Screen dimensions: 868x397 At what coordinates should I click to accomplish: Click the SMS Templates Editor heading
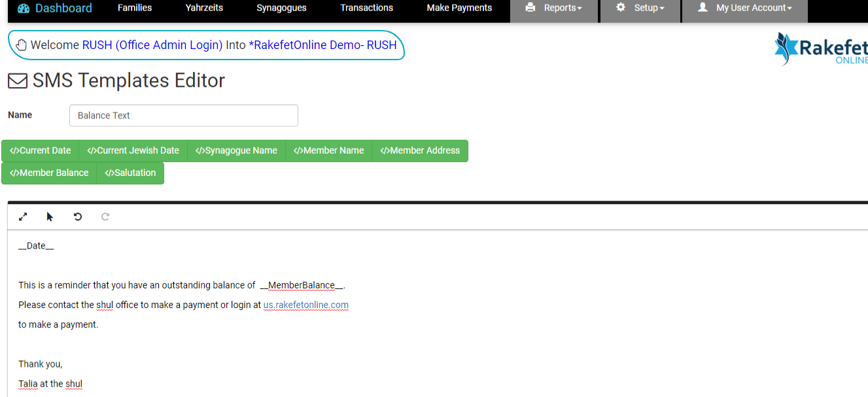[x=129, y=80]
